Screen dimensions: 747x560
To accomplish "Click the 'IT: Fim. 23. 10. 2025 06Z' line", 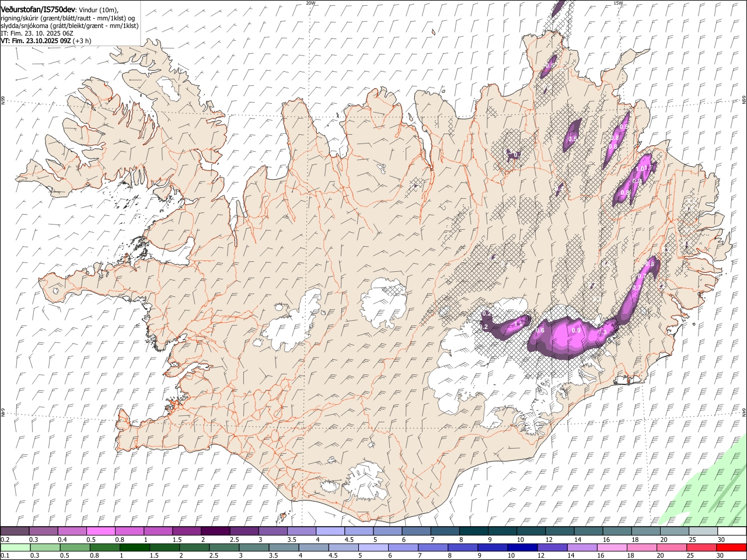I will (x=37, y=34).
